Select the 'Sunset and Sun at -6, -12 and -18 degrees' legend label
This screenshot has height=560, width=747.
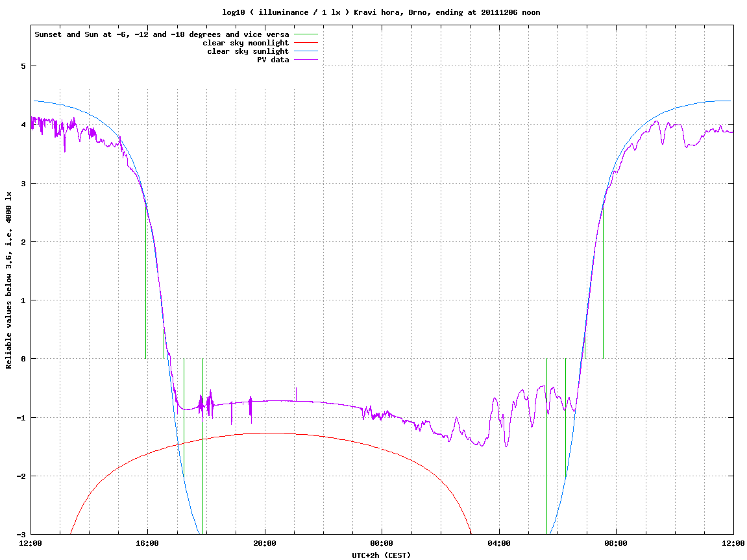pos(162,34)
